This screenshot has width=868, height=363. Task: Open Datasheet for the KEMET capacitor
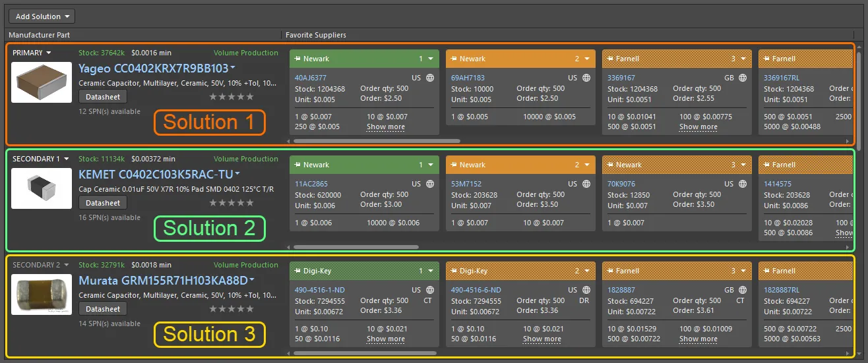coord(103,203)
